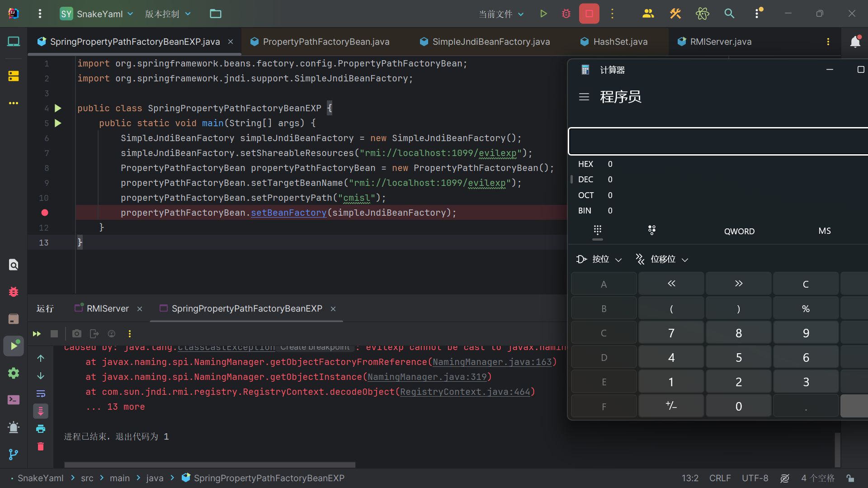This screenshot has width=868, height=488.
Task: Open the Services gear tool window
Action: coord(14,373)
